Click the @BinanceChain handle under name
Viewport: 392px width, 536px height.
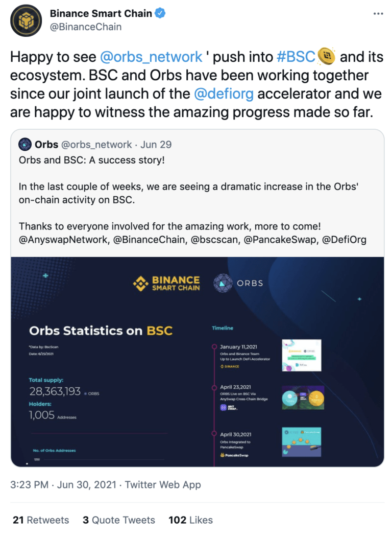click(86, 27)
